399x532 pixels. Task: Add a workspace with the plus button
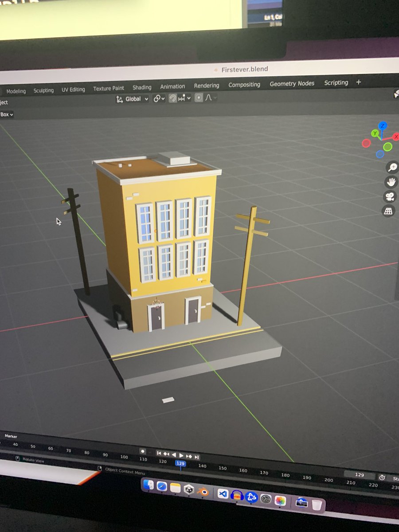(359, 82)
